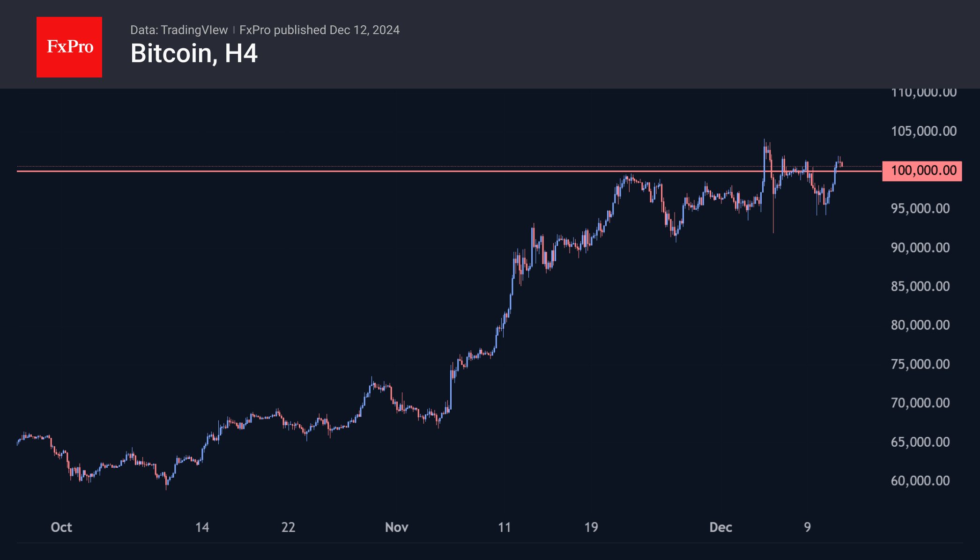Viewport: 980px width, 560px height.
Task: Click the 'Oct' date axis label
Action: 61,528
